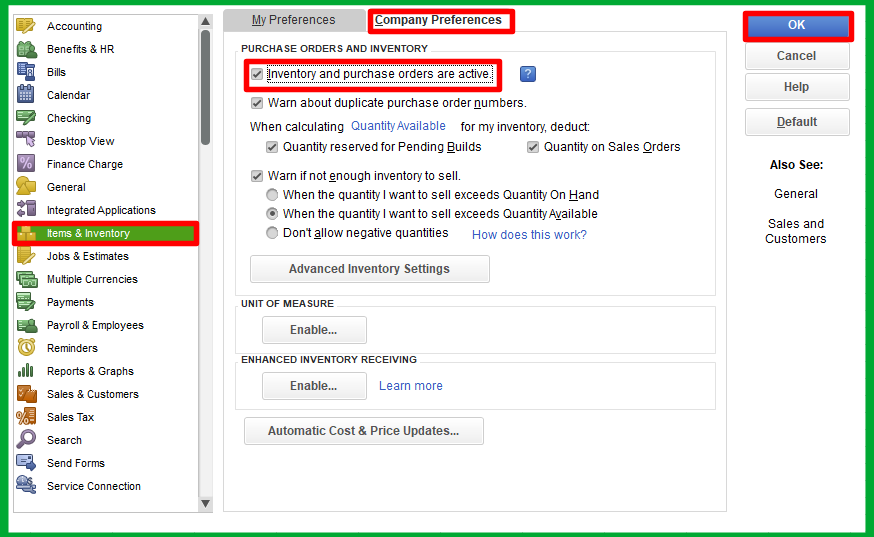Click the blue question mark help icon
This screenshot has height=537, width=874.
(528, 74)
